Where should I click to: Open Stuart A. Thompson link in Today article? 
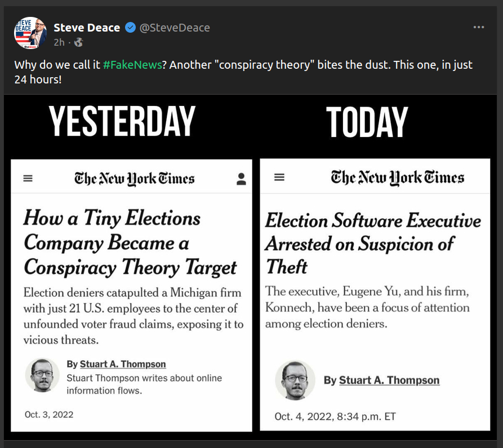point(389,380)
